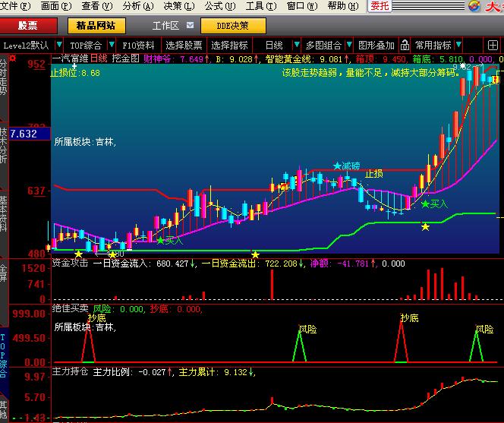Click the plus box icon at the toolbar end
Screen dimensions: 504x423
(x=493, y=46)
